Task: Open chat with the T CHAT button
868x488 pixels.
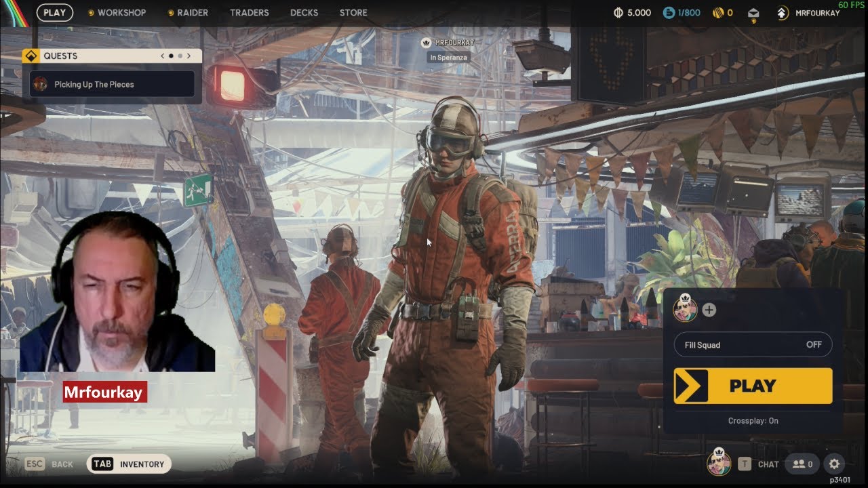Action: (759, 464)
